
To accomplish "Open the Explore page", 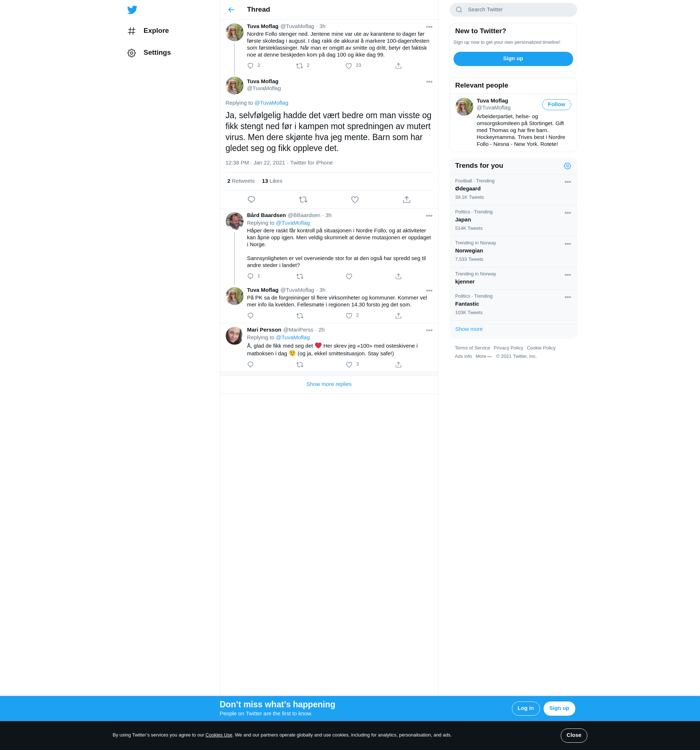I will (x=156, y=31).
